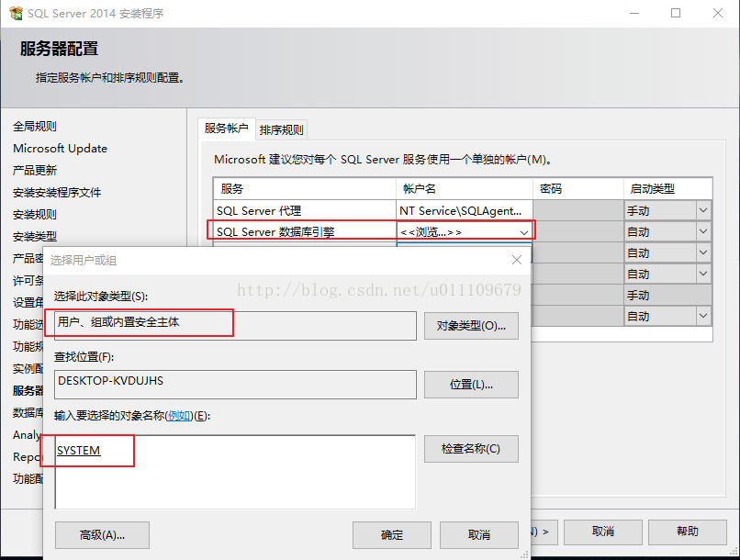Click the 帐户名 column header
This screenshot has height=560, width=740.
coord(465,189)
